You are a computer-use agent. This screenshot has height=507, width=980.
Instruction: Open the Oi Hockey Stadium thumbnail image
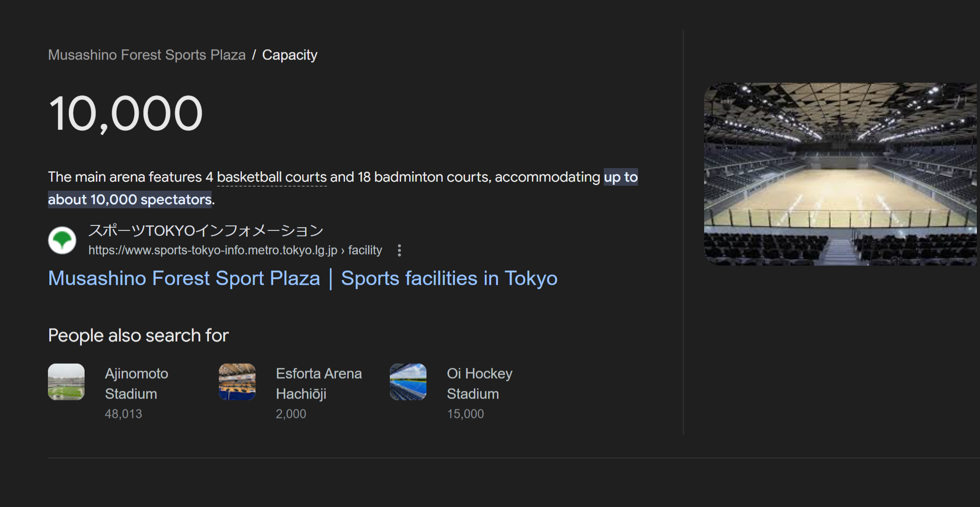click(408, 382)
